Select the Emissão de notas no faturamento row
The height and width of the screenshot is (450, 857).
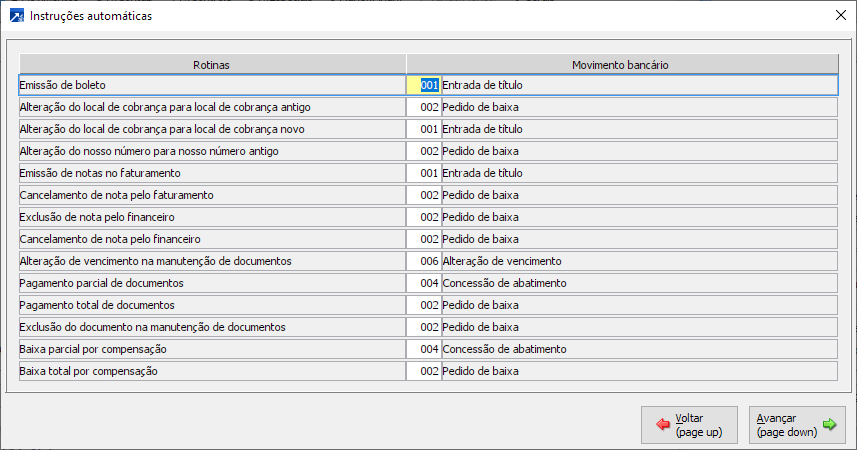point(211,173)
